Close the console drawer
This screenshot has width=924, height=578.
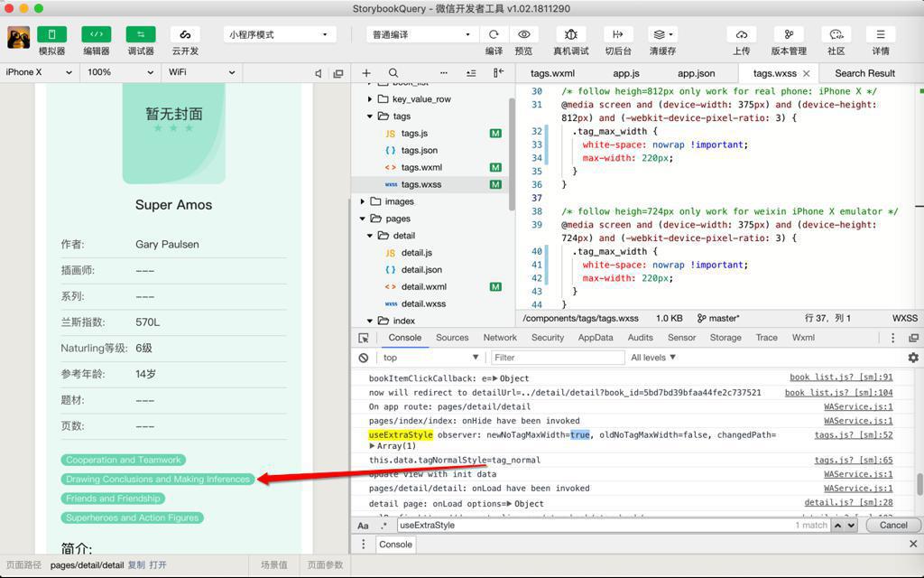pyautogui.click(x=913, y=545)
